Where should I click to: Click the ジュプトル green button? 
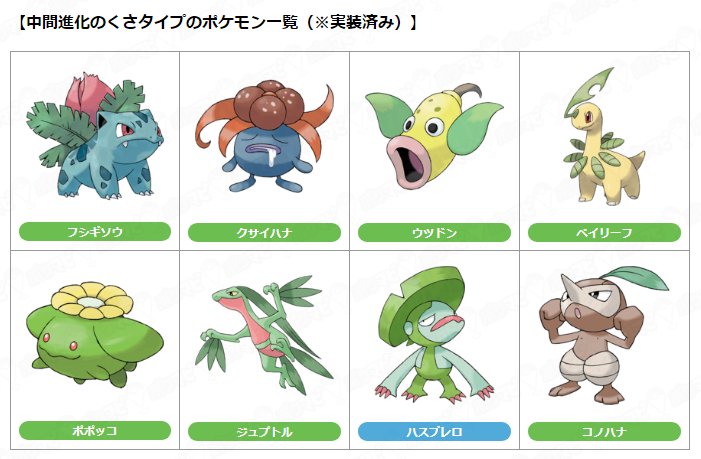pyautogui.click(x=264, y=432)
